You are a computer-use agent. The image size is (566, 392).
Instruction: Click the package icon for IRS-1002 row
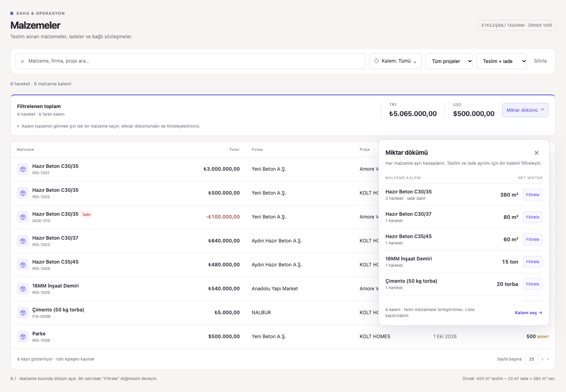click(x=23, y=193)
